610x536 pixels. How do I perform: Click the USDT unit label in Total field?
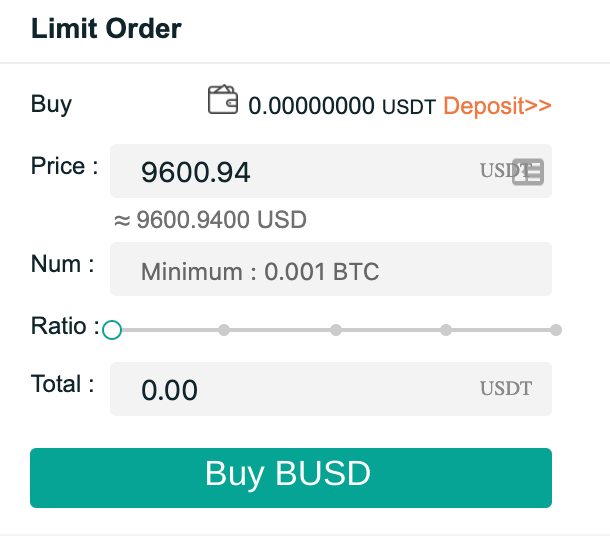[x=506, y=388]
